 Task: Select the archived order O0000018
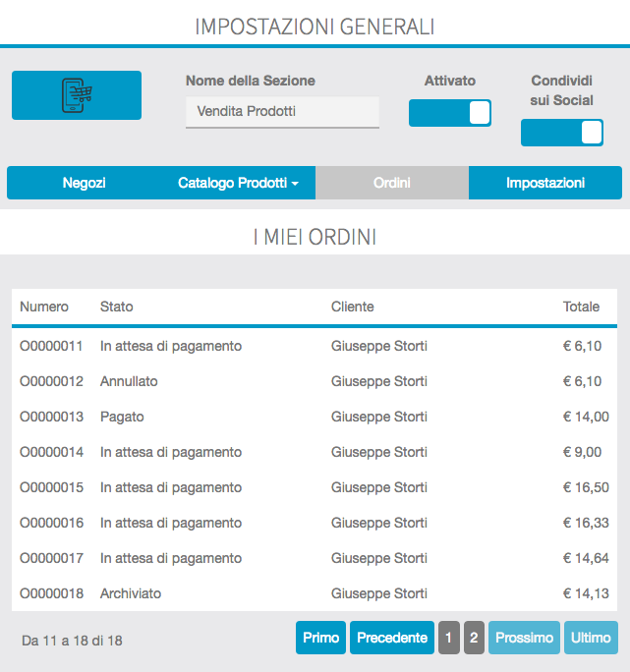click(51, 593)
